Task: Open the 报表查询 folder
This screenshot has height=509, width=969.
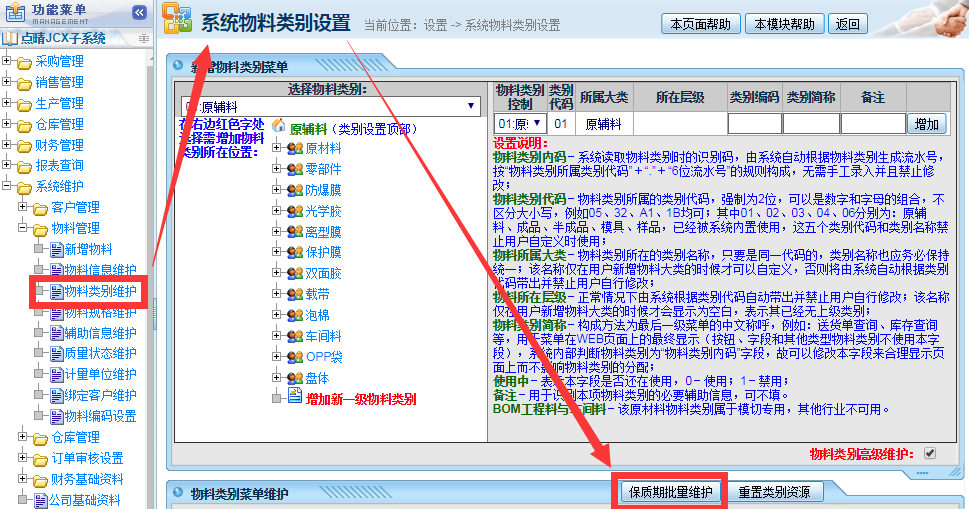Action: point(59,166)
